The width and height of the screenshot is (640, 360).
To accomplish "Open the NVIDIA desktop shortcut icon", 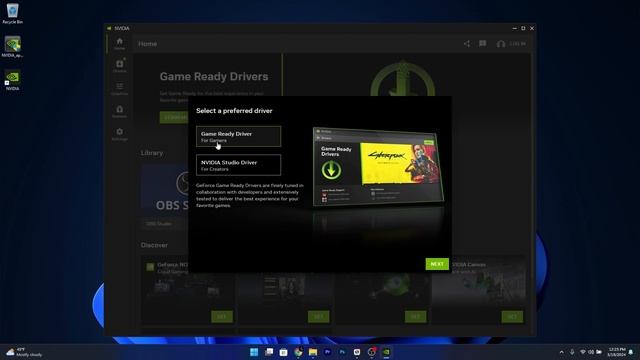I will click(12, 80).
